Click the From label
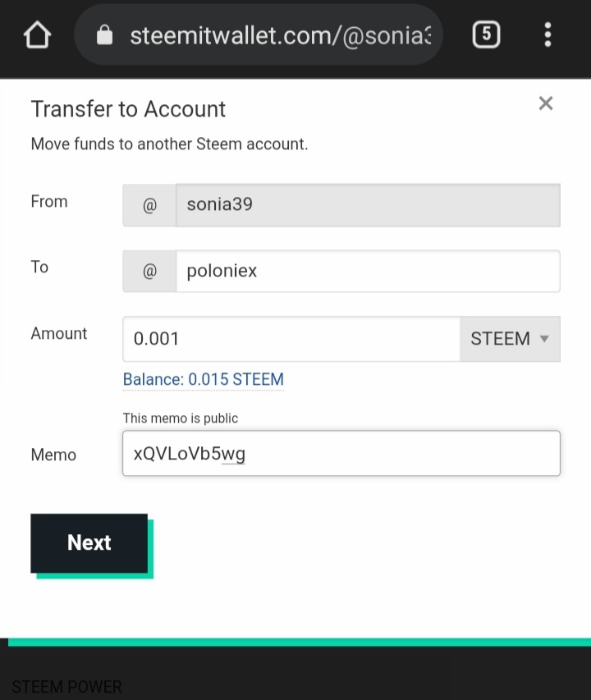Image resolution: width=591 pixels, height=700 pixels. click(49, 201)
